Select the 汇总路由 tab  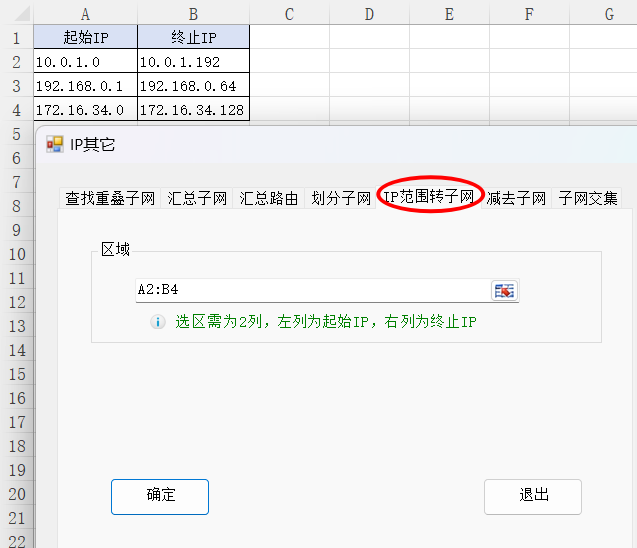click(269, 198)
